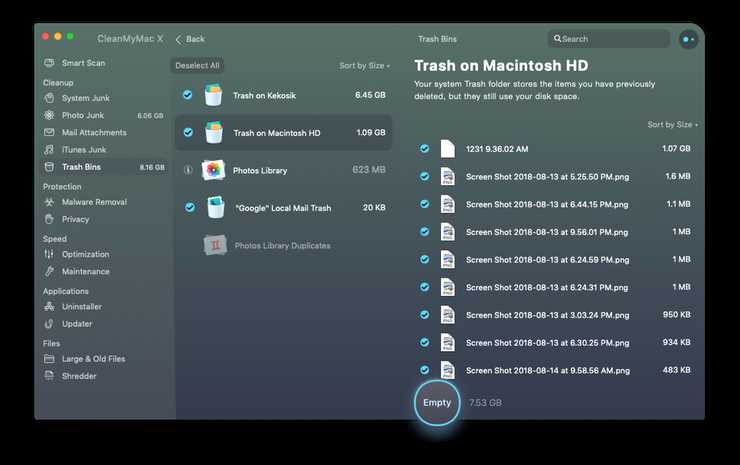Image resolution: width=740 pixels, height=465 pixels.
Task: Uncheck Screen Shot 6.30.25 PM checkbox
Action: click(x=425, y=342)
